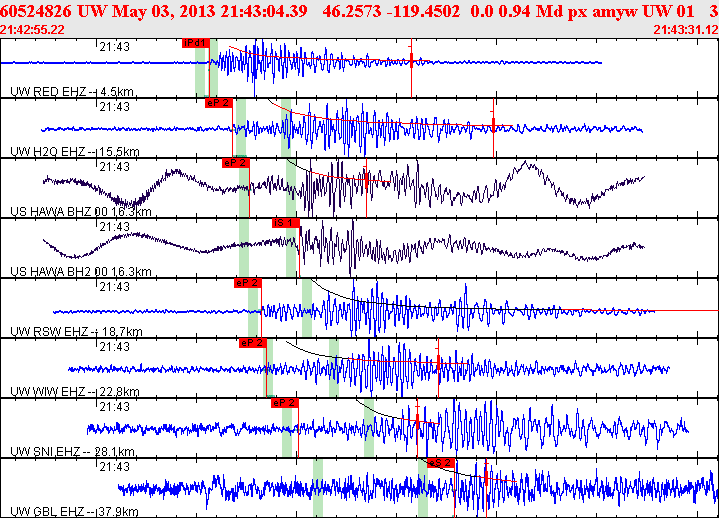Image resolution: width=719 pixels, height=518 pixels.
Task: Select the eP 2 pick on H2O trace
Action: tap(218, 102)
